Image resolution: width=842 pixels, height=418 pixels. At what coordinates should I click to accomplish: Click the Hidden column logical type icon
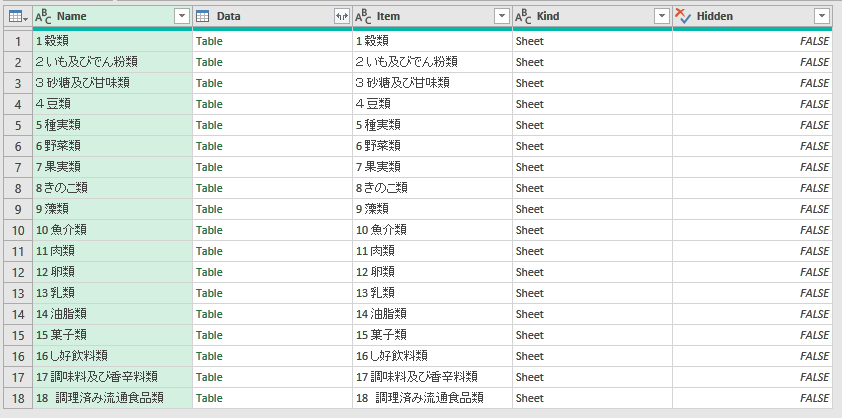coord(683,17)
